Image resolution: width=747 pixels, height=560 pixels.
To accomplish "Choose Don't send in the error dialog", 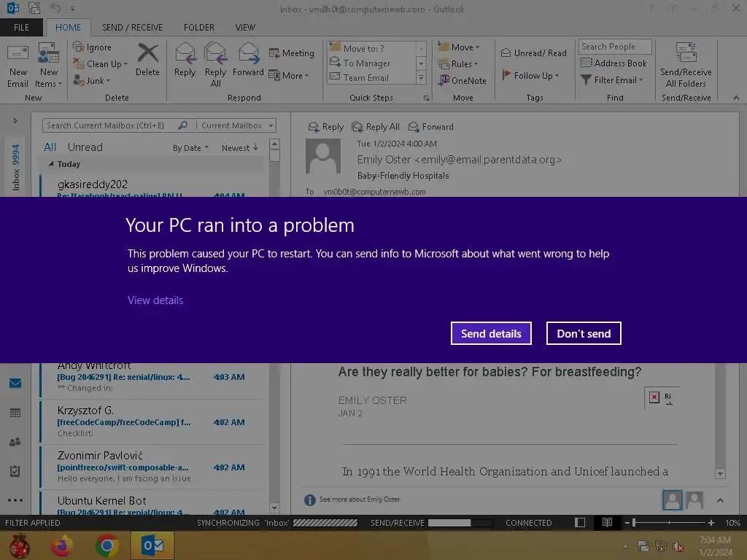I will (x=584, y=333).
